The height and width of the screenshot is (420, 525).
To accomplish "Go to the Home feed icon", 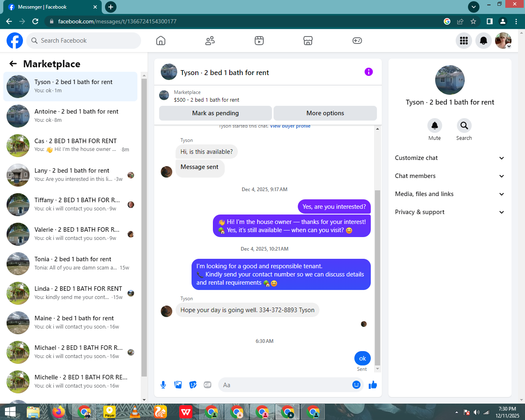I will point(161,41).
